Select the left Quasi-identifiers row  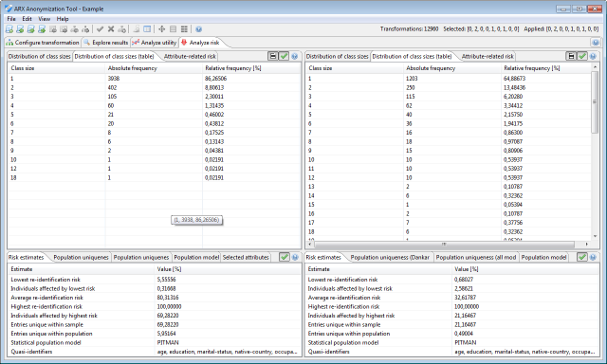154,352
